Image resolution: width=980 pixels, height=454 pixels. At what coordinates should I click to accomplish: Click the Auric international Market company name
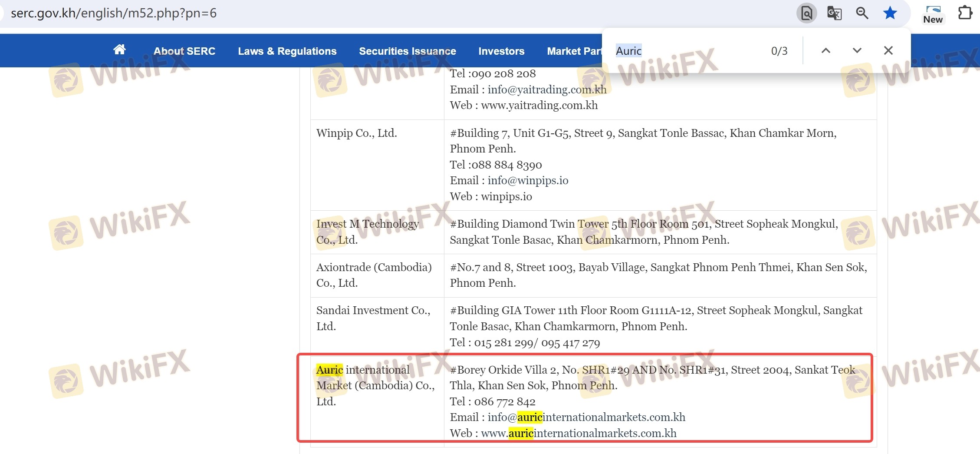click(x=375, y=385)
